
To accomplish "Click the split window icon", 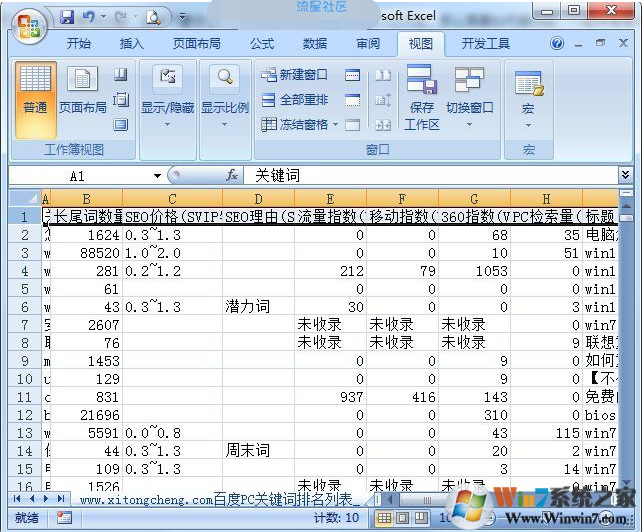I will (352, 75).
